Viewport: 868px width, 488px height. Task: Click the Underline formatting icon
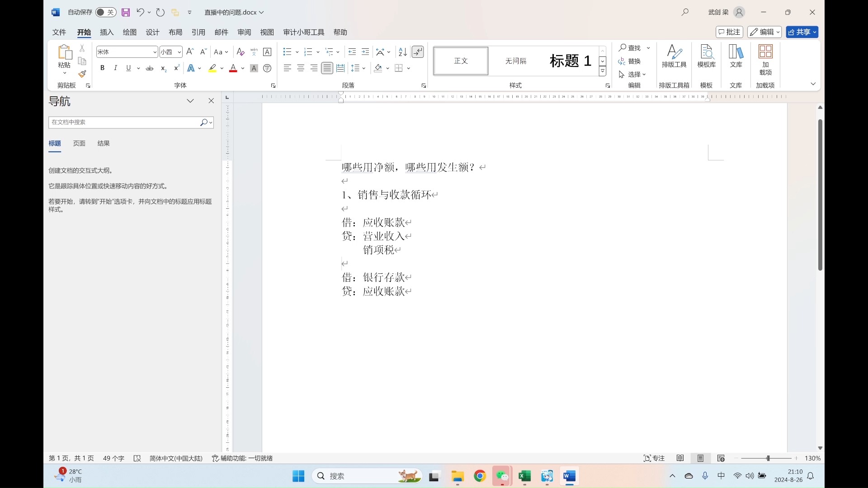[128, 68]
